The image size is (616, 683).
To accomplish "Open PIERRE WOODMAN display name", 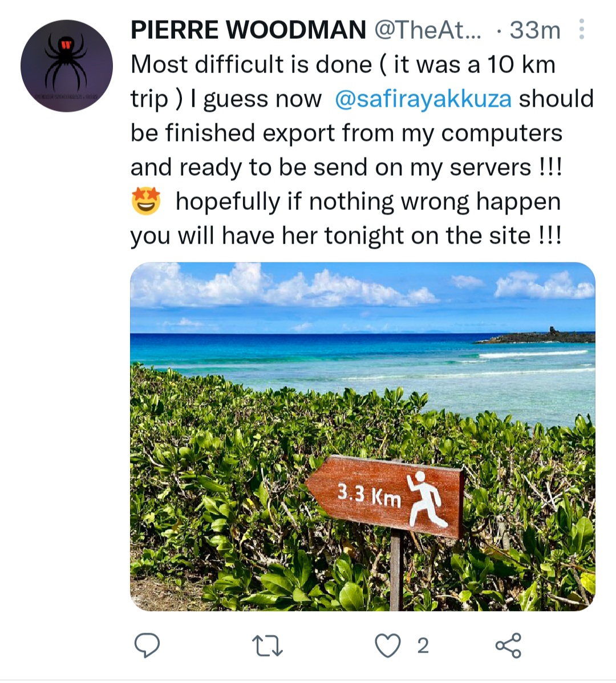I will (x=248, y=30).
